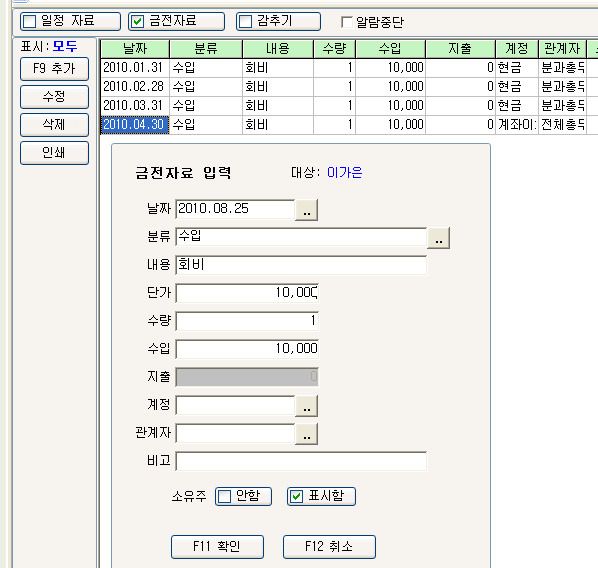Toggle the 일정 자료 checkbox
This screenshot has height=568, width=598.
(x=70, y=21)
